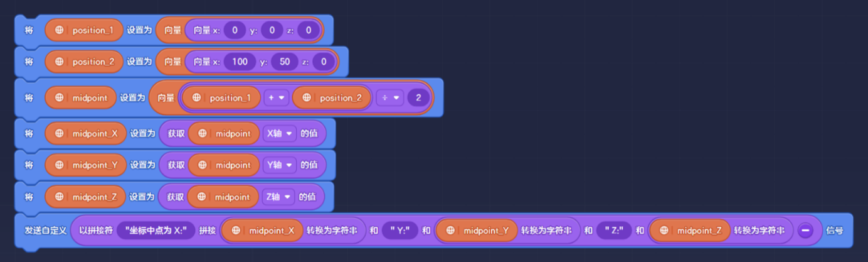Click the globe icon of position_2 inside the addition expression
Screen dimensions: 868x262
click(x=307, y=98)
